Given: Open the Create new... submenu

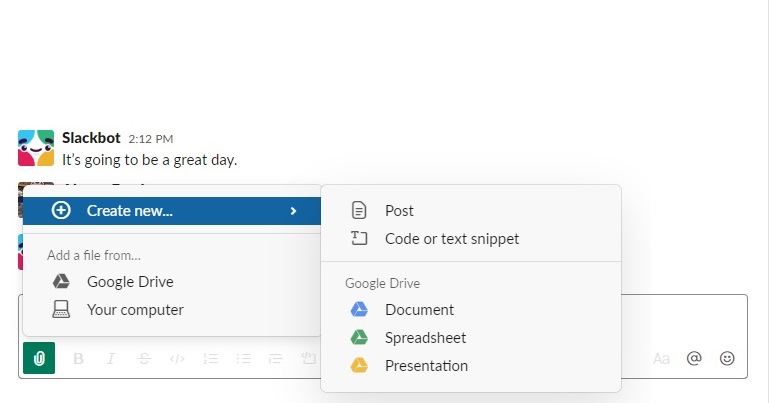Looking at the screenshot, I should click(x=172, y=211).
